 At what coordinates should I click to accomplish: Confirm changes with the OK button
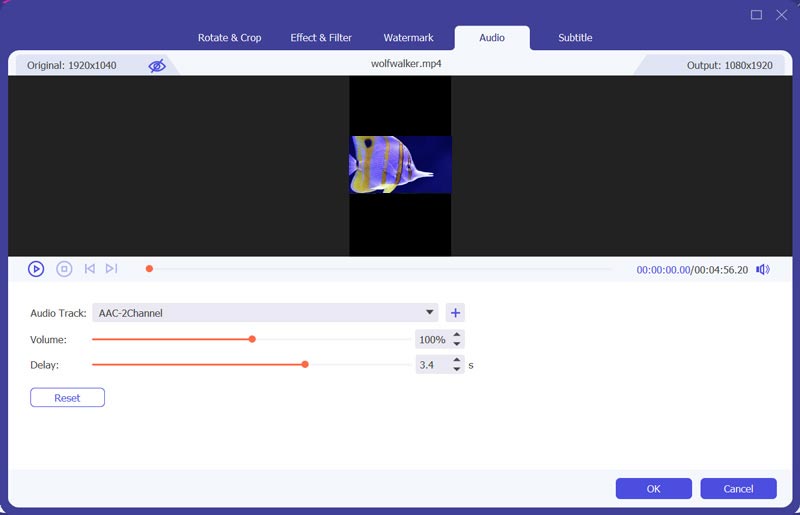[653, 489]
